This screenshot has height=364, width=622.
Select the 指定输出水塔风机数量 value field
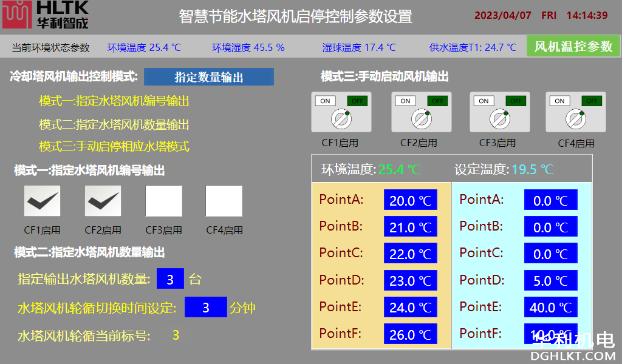pyautogui.click(x=170, y=279)
